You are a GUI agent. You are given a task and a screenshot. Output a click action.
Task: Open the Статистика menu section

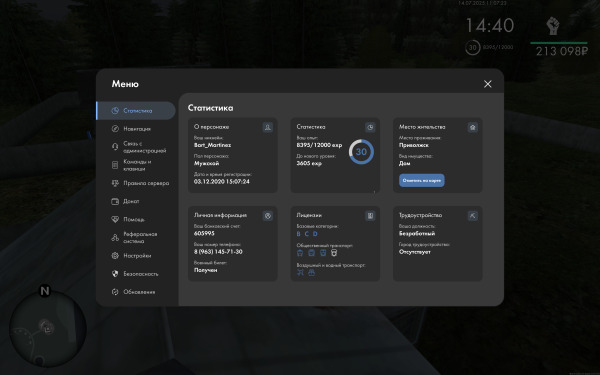pos(135,111)
